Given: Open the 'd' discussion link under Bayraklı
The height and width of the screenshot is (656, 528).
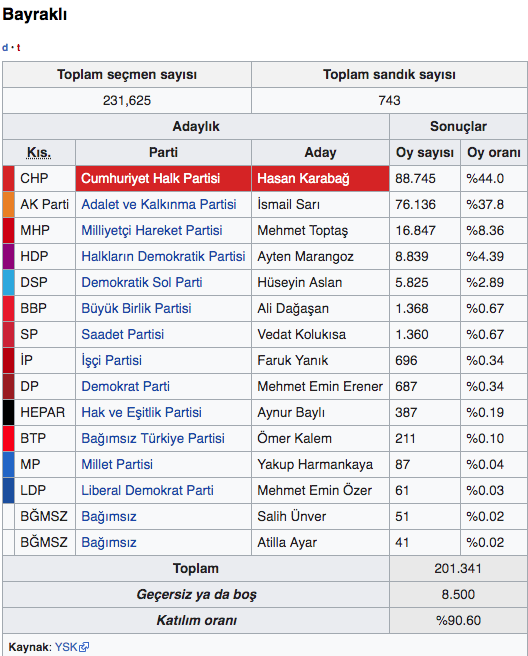Looking at the screenshot, I should click(x=5, y=47).
